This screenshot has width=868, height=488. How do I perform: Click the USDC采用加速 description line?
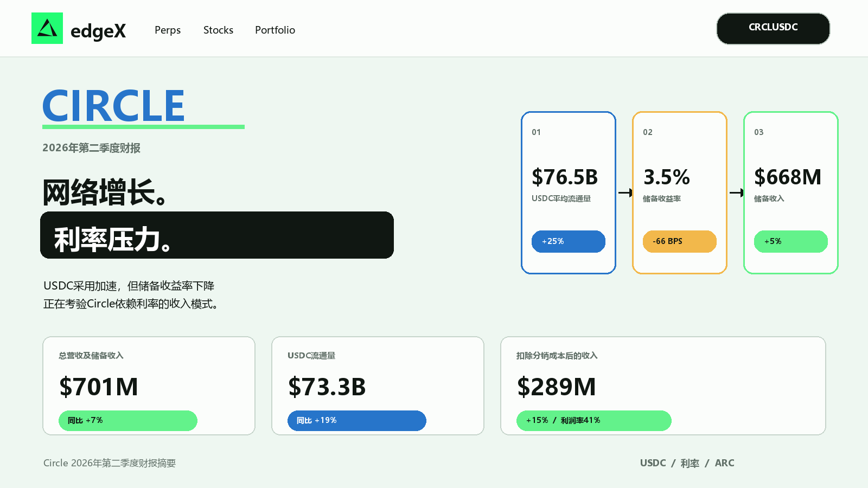tap(129, 286)
